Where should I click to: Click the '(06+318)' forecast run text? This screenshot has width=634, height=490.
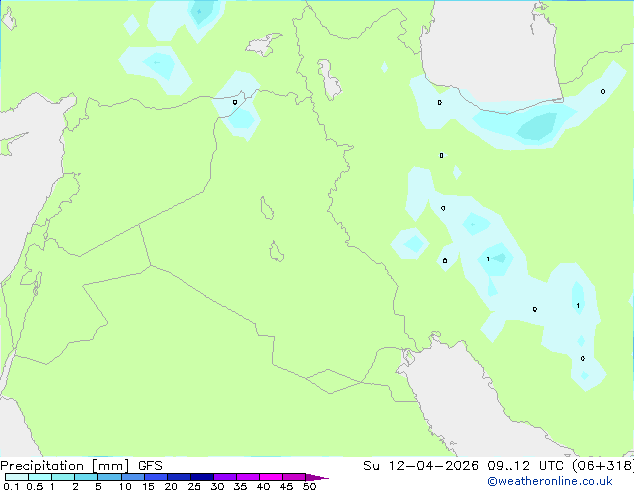[603, 466]
